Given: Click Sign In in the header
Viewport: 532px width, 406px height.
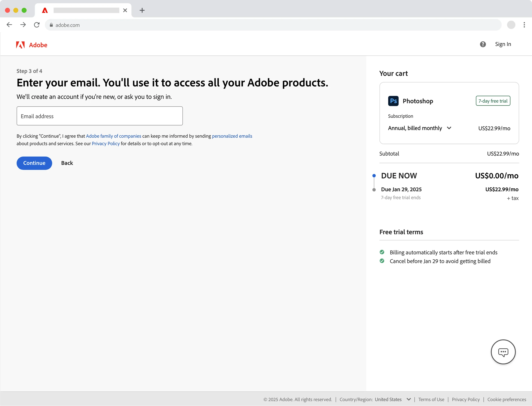Looking at the screenshot, I should click(503, 44).
